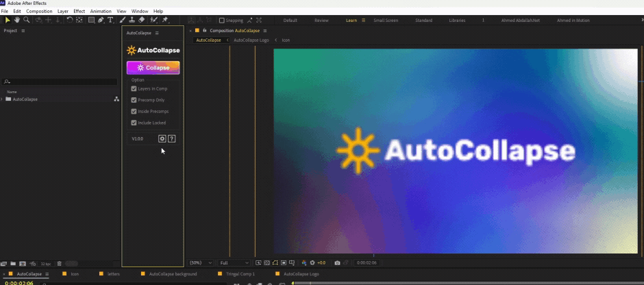Uncheck Layers in Comp option
644x285 pixels.
pos(134,88)
